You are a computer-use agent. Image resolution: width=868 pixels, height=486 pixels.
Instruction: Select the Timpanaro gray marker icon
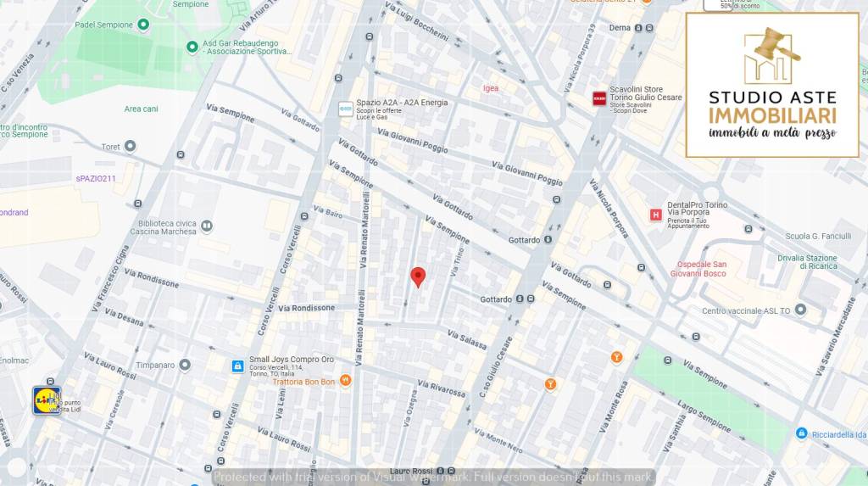[x=185, y=365]
